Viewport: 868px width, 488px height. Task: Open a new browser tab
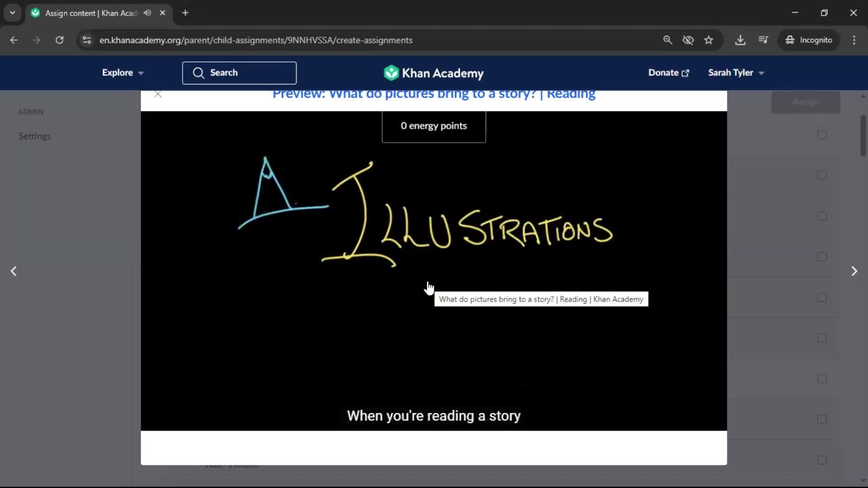tap(185, 13)
